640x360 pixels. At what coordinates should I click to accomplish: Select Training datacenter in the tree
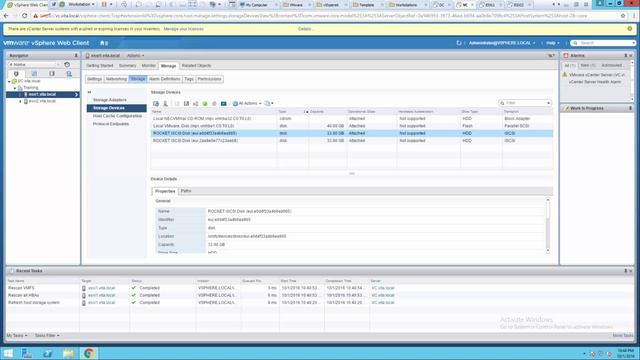(31, 88)
